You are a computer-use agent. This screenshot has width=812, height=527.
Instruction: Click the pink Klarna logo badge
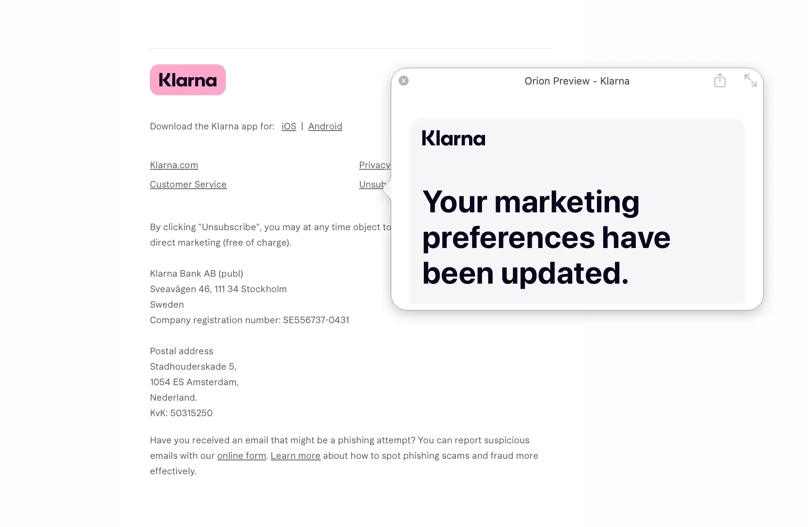[x=188, y=80]
